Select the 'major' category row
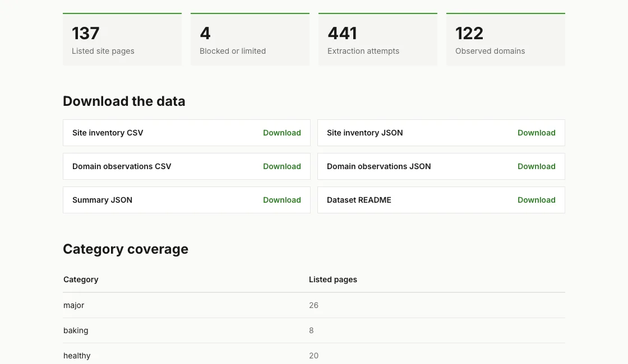628x364 pixels. (314, 305)
